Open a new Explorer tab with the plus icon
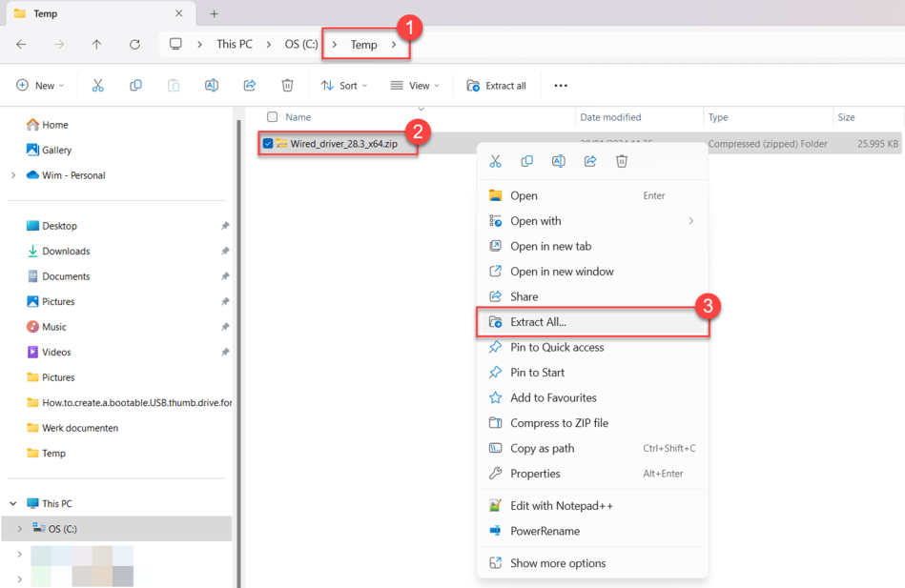Screen dimensions: 905x588 click(x=214, y=13)
